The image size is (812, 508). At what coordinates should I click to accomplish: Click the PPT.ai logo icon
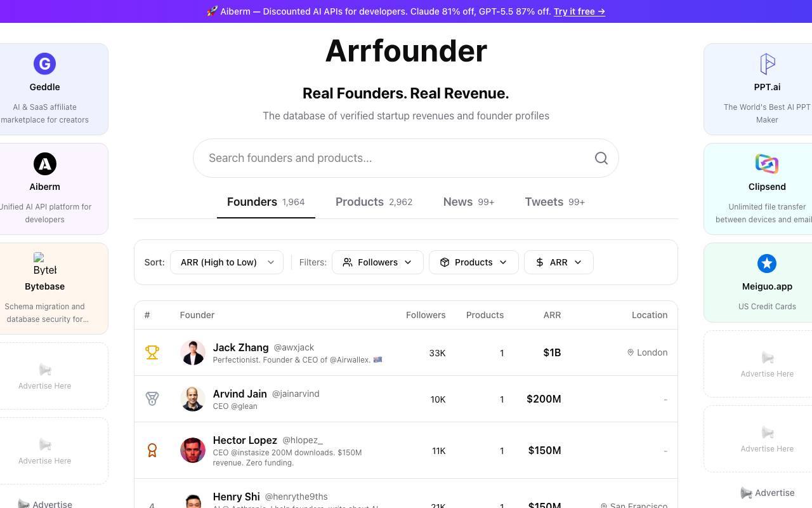[767, 63]
